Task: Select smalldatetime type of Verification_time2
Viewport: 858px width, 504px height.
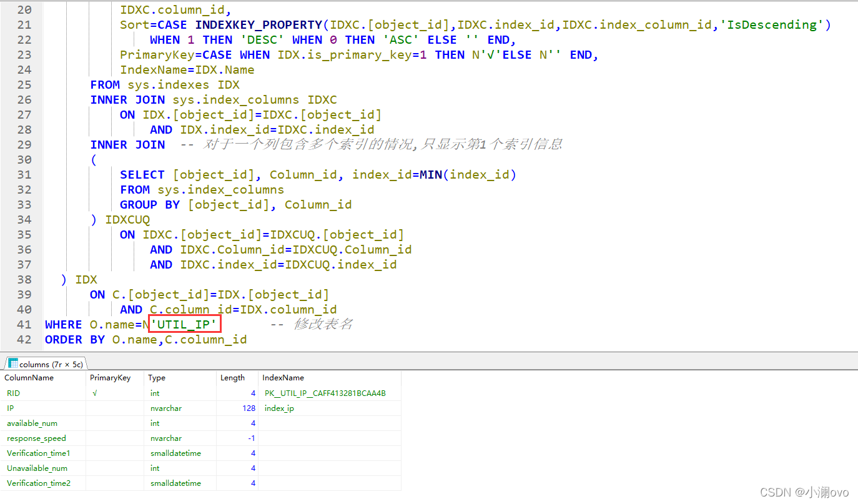Action: (x=180, y=483)
